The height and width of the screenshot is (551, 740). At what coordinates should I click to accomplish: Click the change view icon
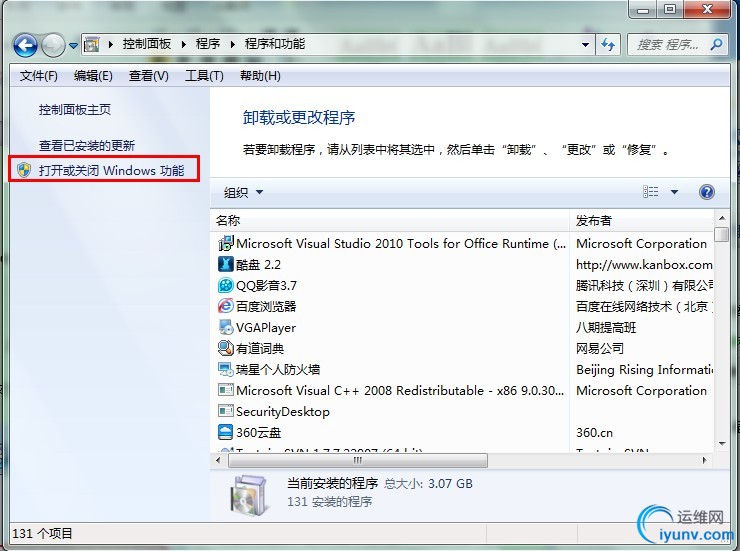click(650, 192)
